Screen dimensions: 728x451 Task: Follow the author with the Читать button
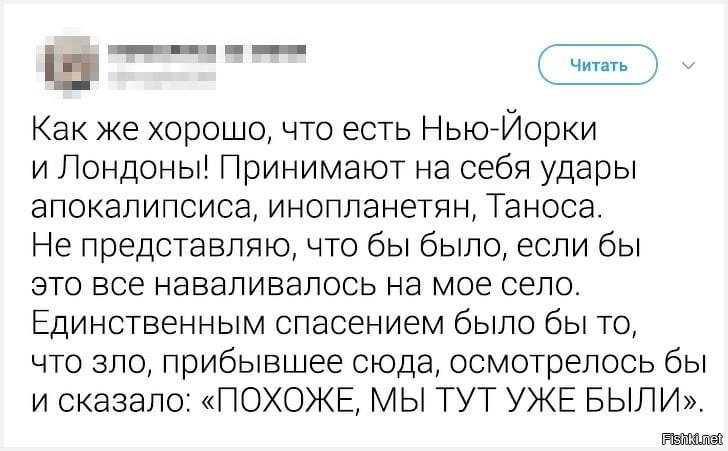click(598, 65)
